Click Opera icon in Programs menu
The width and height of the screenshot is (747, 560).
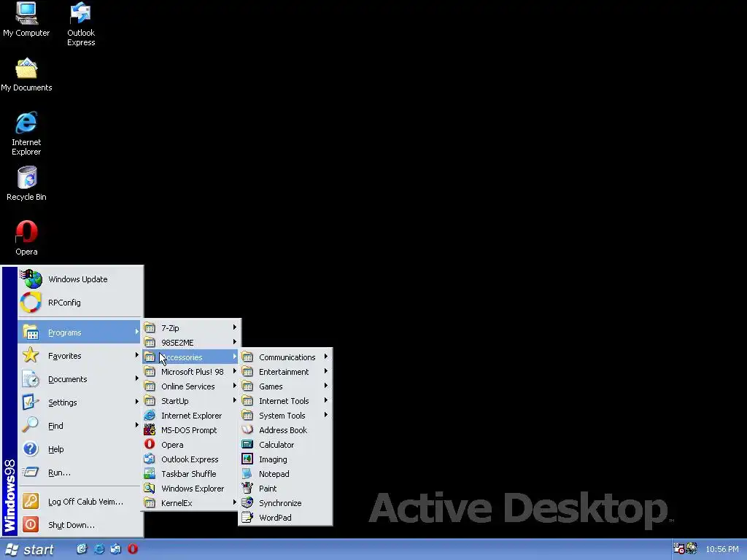tap(150, 444)
